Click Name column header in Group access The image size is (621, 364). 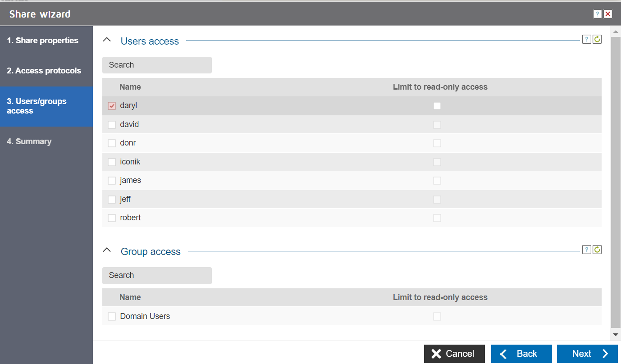coord(130,297)
